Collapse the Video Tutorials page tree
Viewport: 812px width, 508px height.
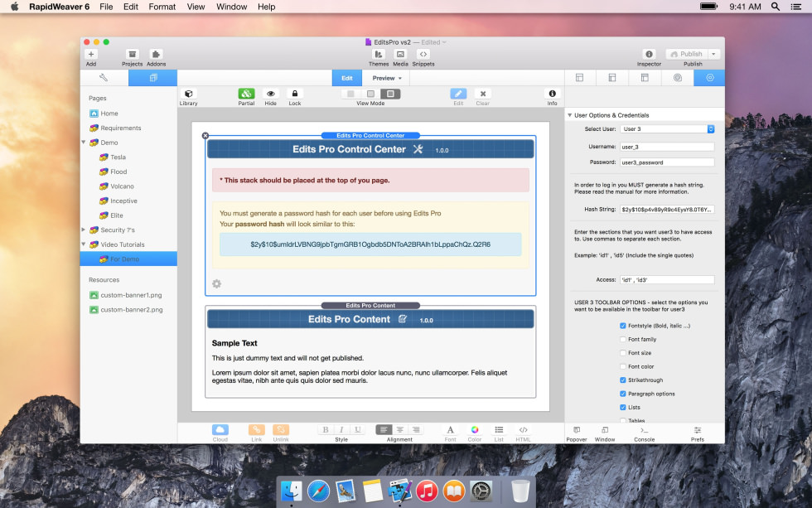tap(84, 244)
